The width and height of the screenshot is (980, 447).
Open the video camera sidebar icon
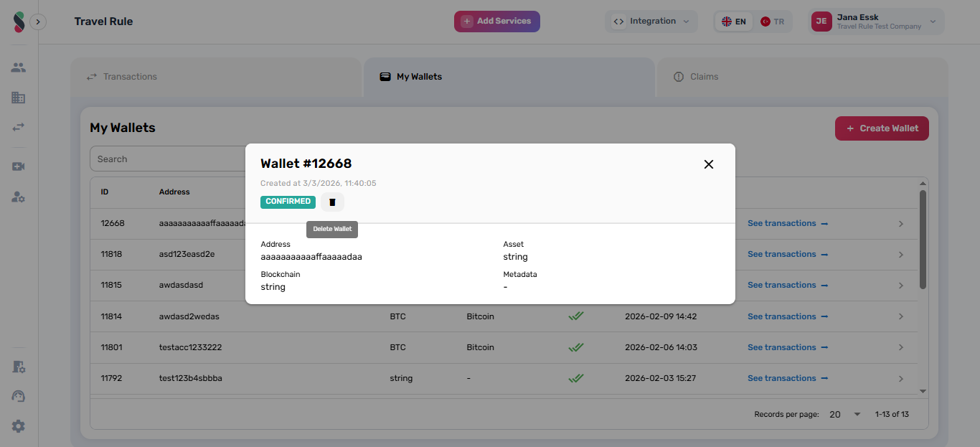coord(19,166)
